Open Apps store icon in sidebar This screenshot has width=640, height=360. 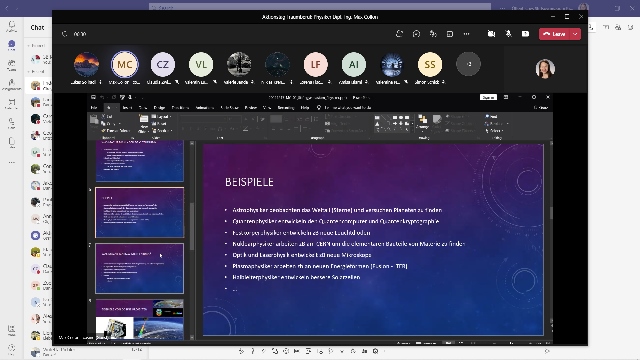pyautogui.click(x=11, y=330)
